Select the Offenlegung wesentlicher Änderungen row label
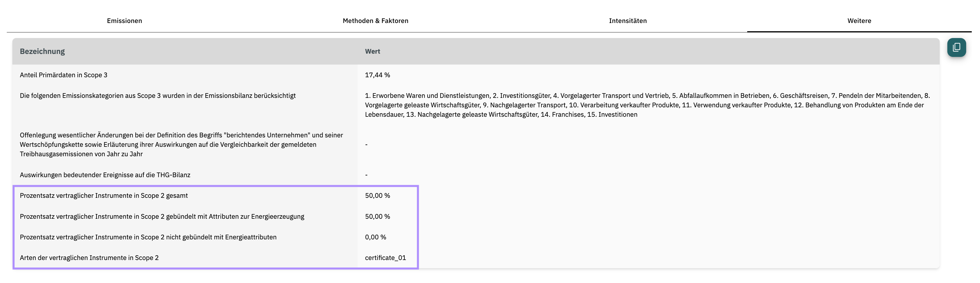 [182, 145]
